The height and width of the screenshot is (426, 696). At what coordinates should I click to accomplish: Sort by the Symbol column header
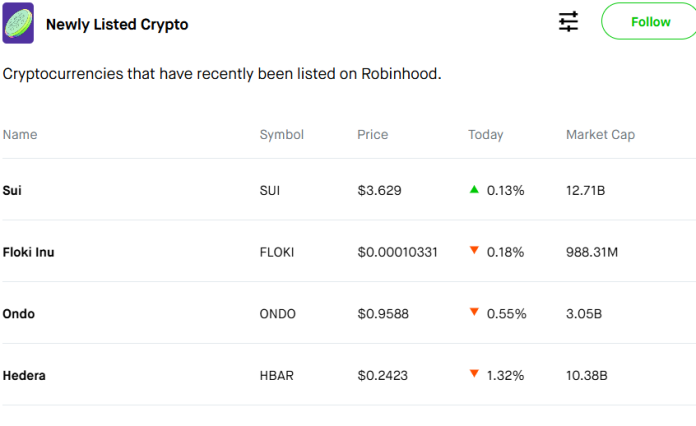click(281, 135)
